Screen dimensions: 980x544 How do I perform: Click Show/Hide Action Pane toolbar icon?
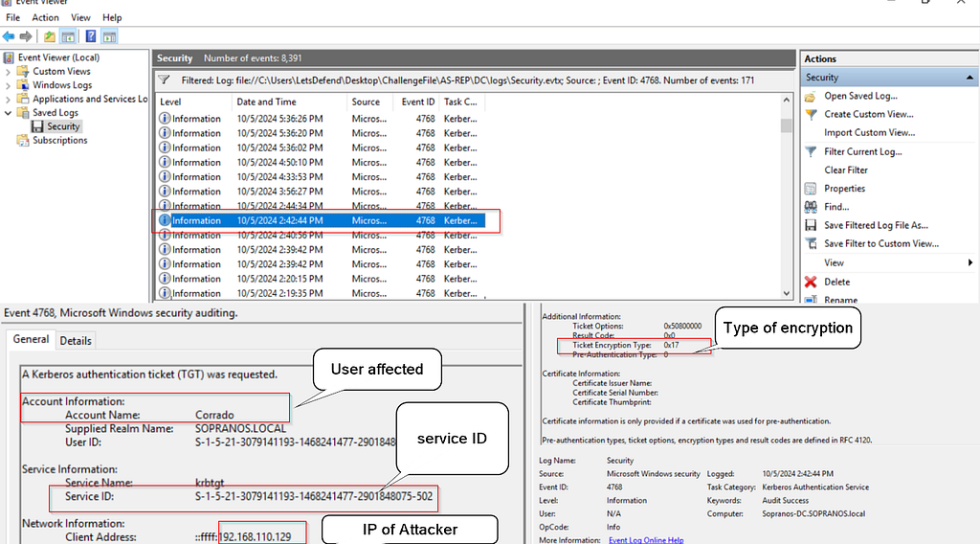pos(109,37)
